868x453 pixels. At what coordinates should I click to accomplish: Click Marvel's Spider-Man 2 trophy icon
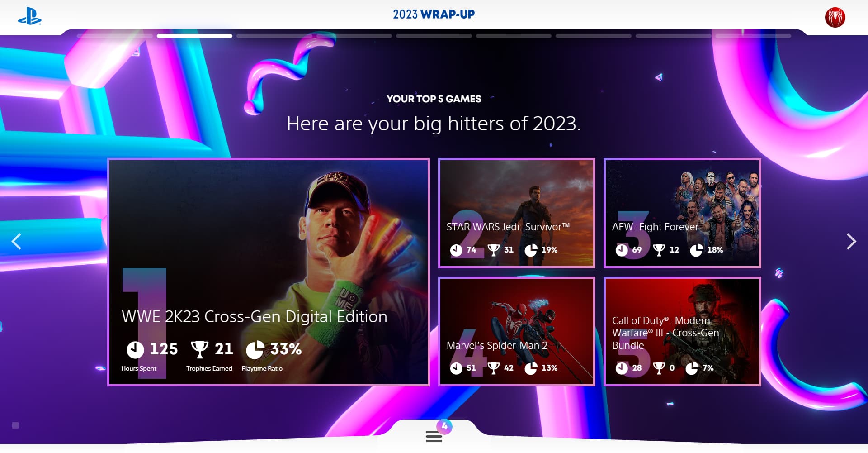point(494,368)
